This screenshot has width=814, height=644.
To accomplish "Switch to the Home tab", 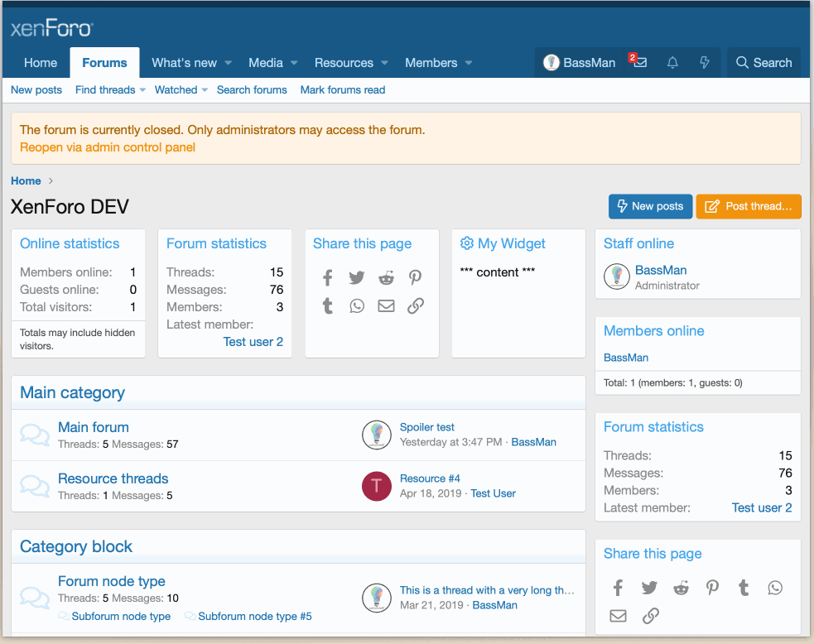I will tap(41, 63).
